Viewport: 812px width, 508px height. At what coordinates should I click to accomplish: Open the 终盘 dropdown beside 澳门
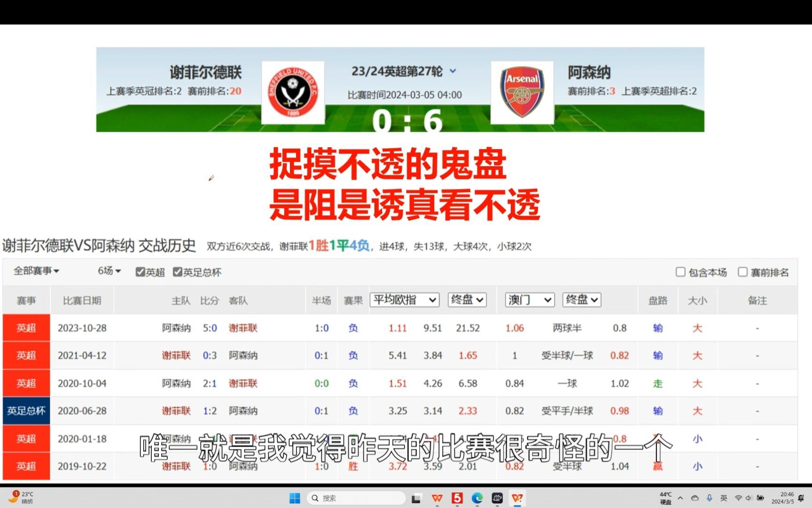tap(582, 300)
